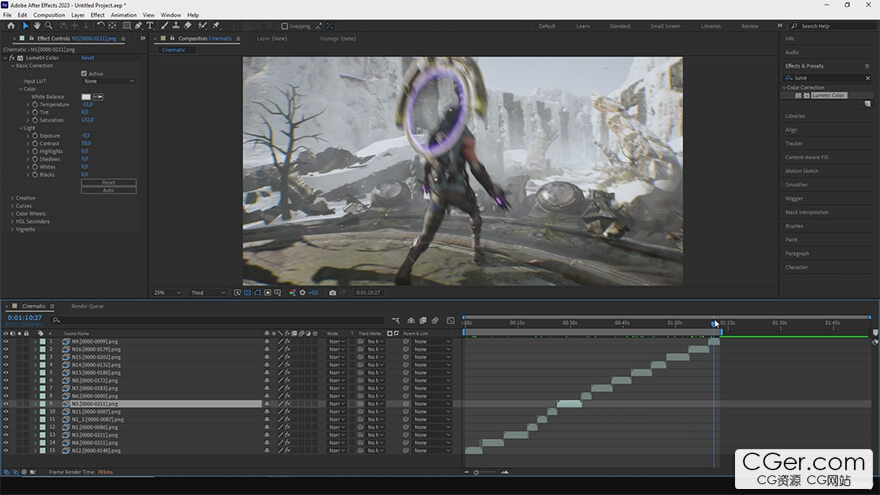
Task: Open Parent None dropdown for layer 1
Action: coord(432,341)
